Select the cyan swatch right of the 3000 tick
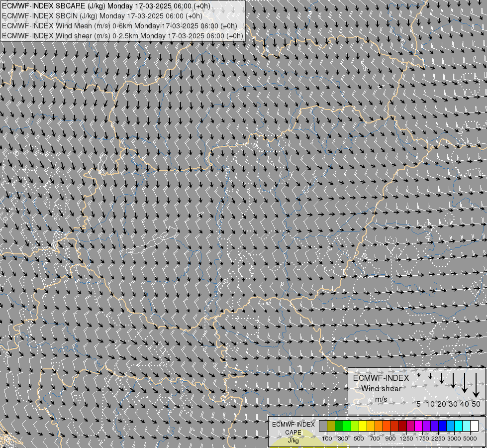 tap(459, 426)
